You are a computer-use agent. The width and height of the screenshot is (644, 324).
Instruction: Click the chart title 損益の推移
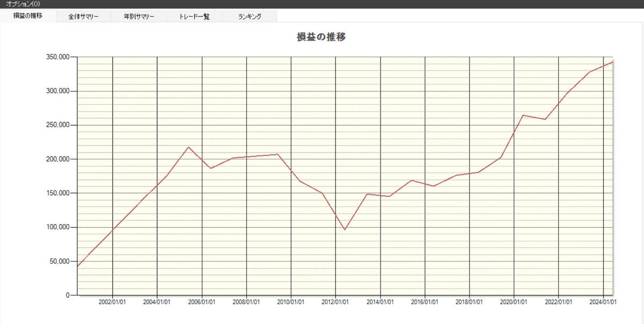click(x=321, y=37)
